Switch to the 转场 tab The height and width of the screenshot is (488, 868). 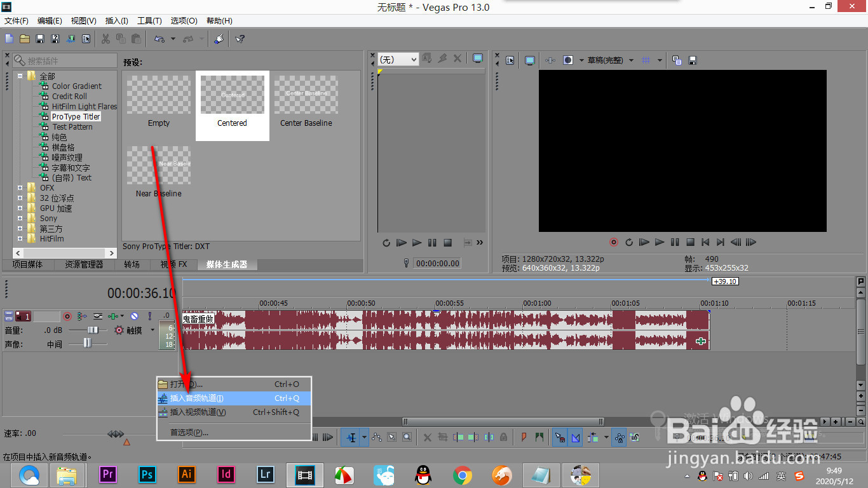pos(132,264)
